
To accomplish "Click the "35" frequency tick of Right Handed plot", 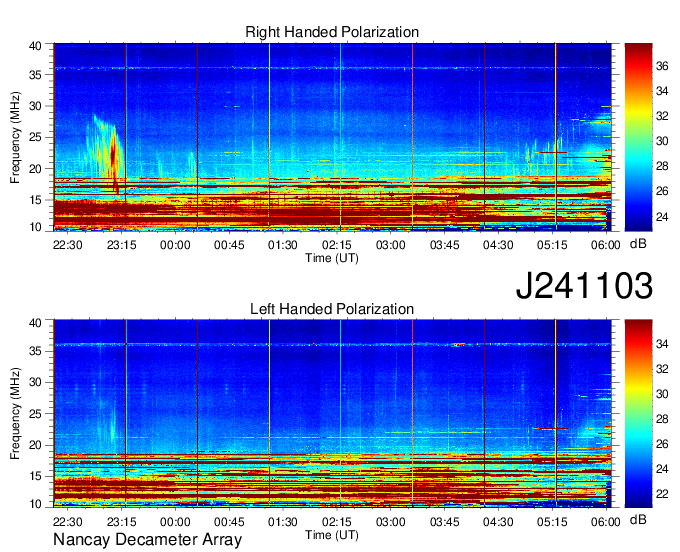I will [35, 75].
